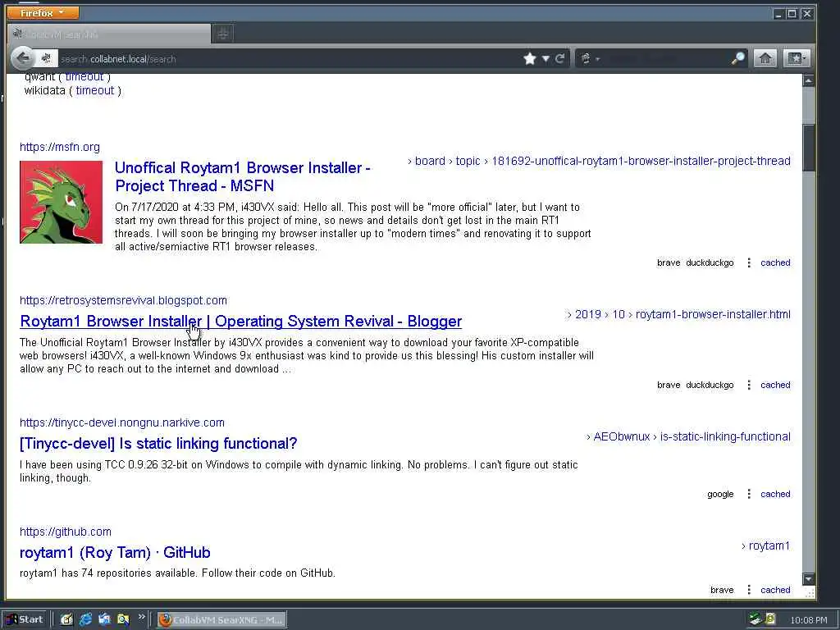
Task: Go to the home page via Home icon
Action: click(x=765, y=58)
